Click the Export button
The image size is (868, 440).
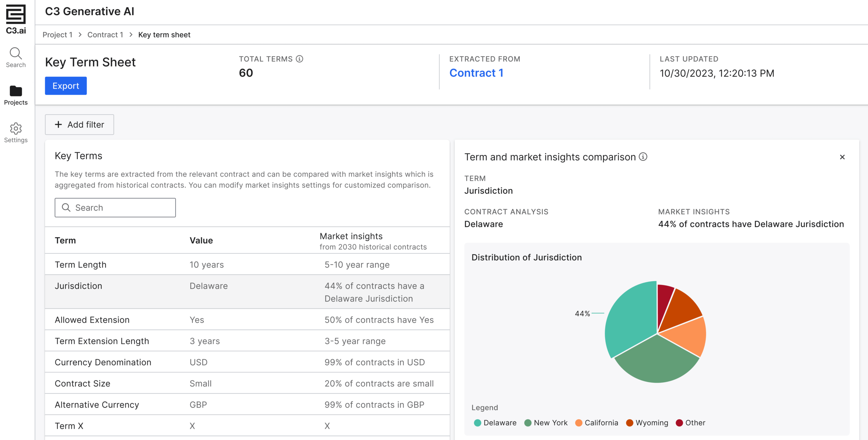(x=66, y=86)
